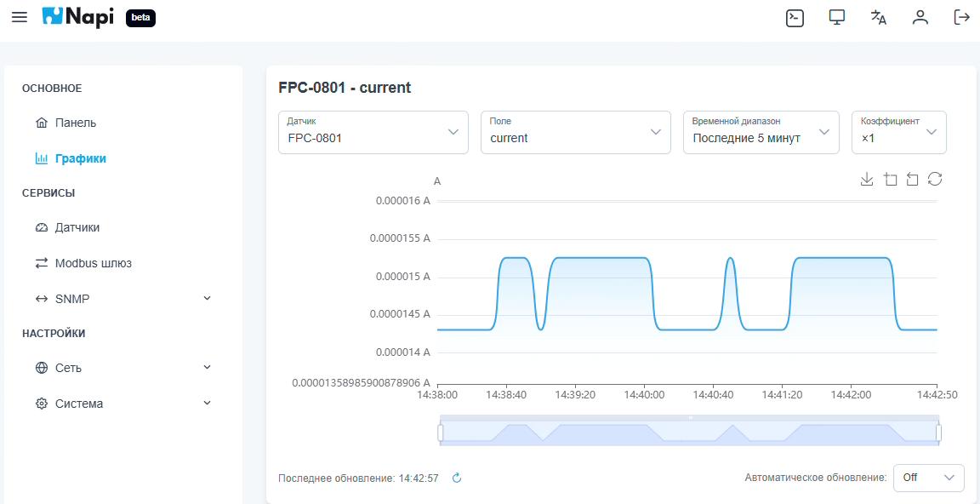
Task: Open the Датчик FPC-0801 dropdown
Action: coord(373,133)
